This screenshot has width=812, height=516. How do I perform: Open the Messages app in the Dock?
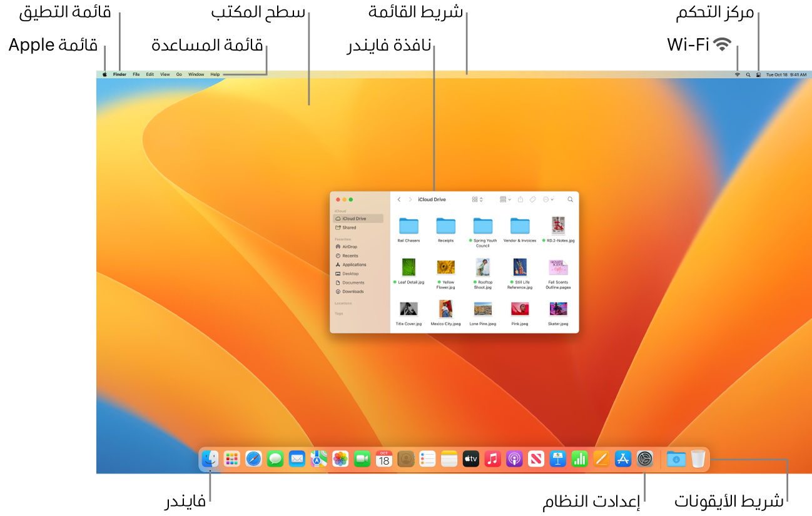(274, 459)
